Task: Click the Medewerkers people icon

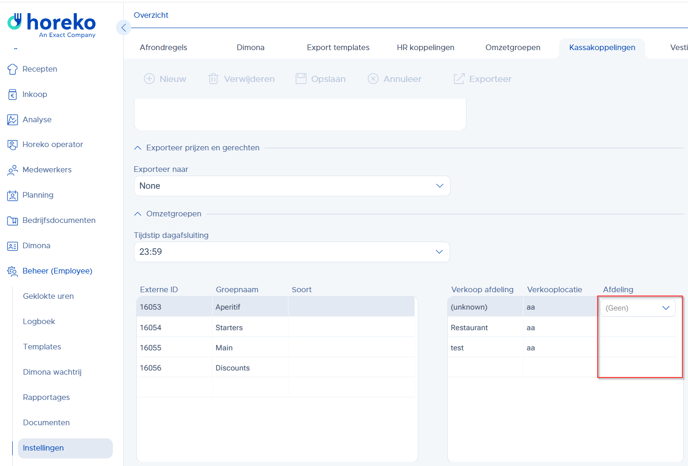Action: pos(12,170)
